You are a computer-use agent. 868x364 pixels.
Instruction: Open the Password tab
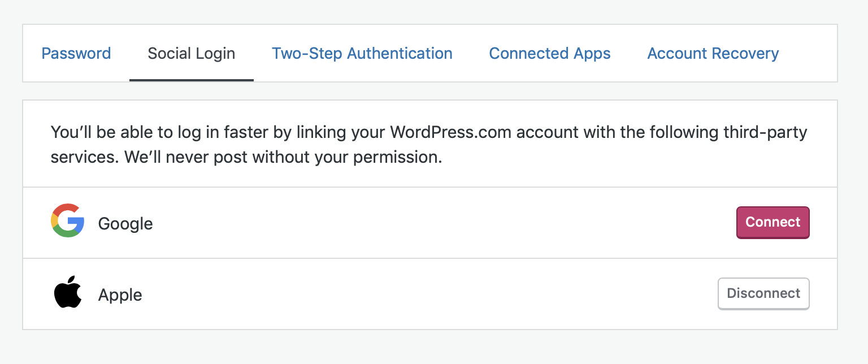tap(76, 54)
